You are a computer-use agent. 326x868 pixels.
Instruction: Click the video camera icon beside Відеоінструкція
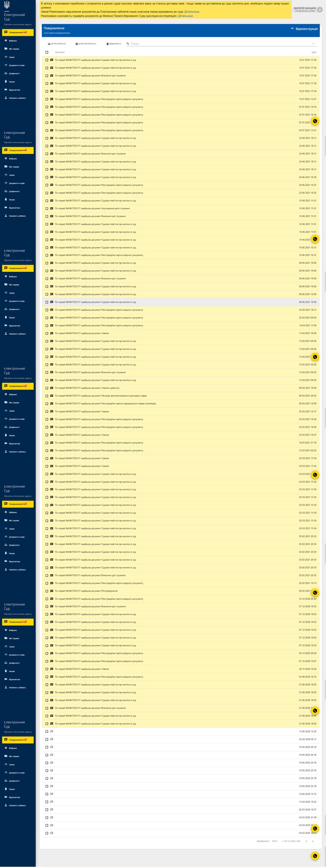292,29
